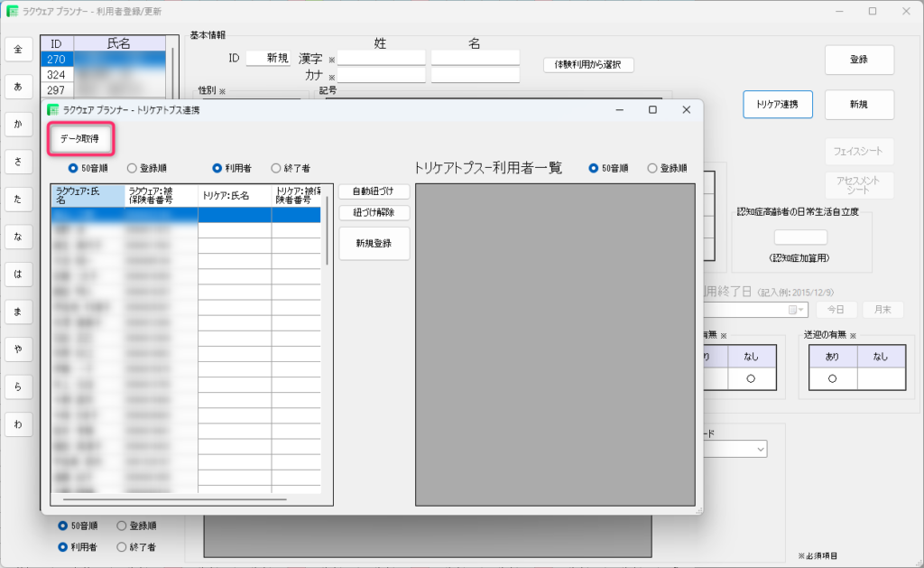Filter users by さ kana button
The width and height of the screenshot is (924, 568).
coord(18,162)
